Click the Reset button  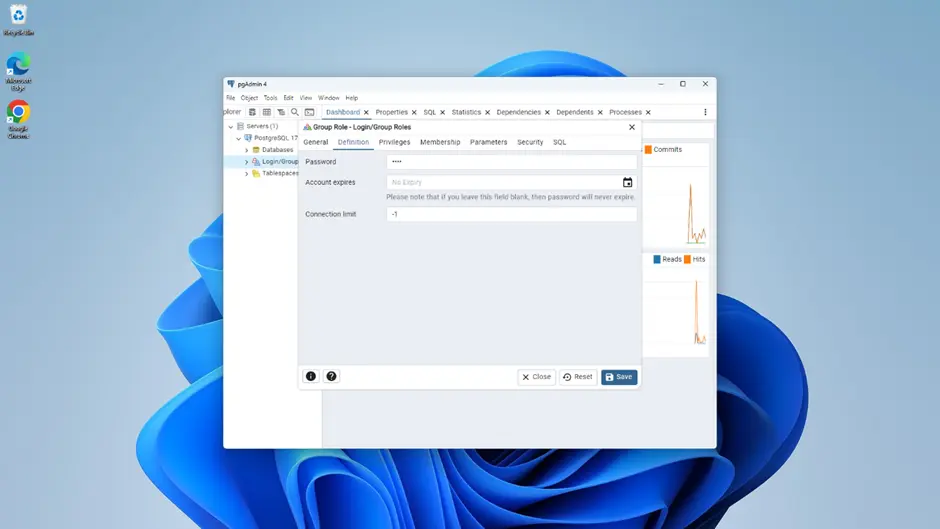[x=578, y=377]
